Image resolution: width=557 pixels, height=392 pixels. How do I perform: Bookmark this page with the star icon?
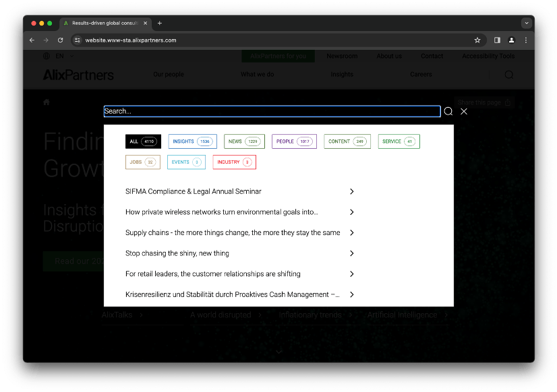477,40
